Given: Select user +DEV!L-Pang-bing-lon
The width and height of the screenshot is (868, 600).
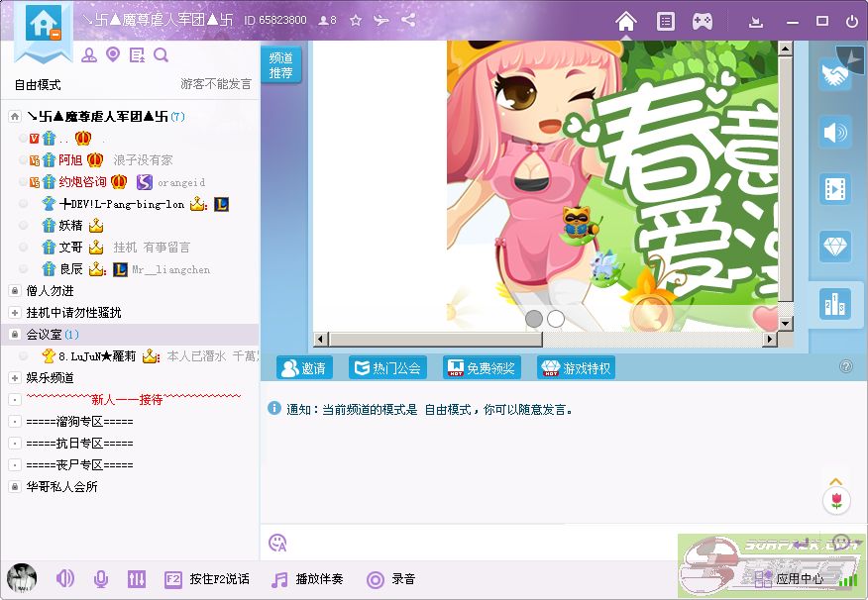Looking at the screenshot, I should [121, 204].
